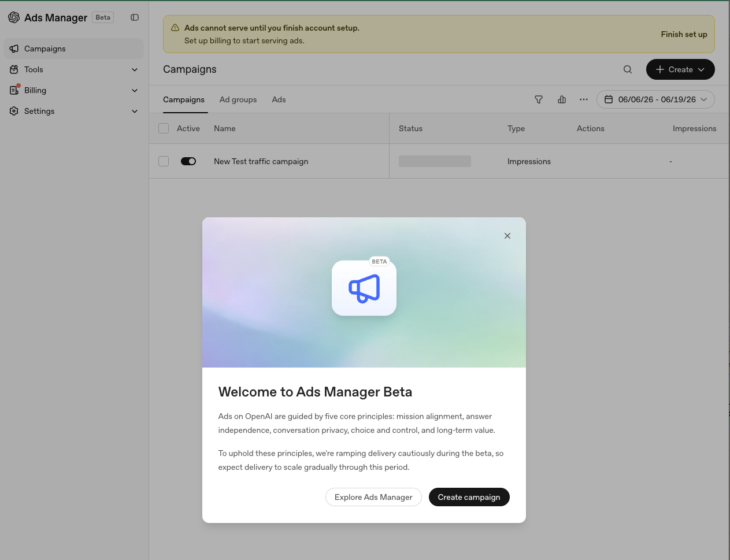The width and height of the screenshot is (730, 560).
Task: Open Tools in the sidebar
Action: pos(74,69)
